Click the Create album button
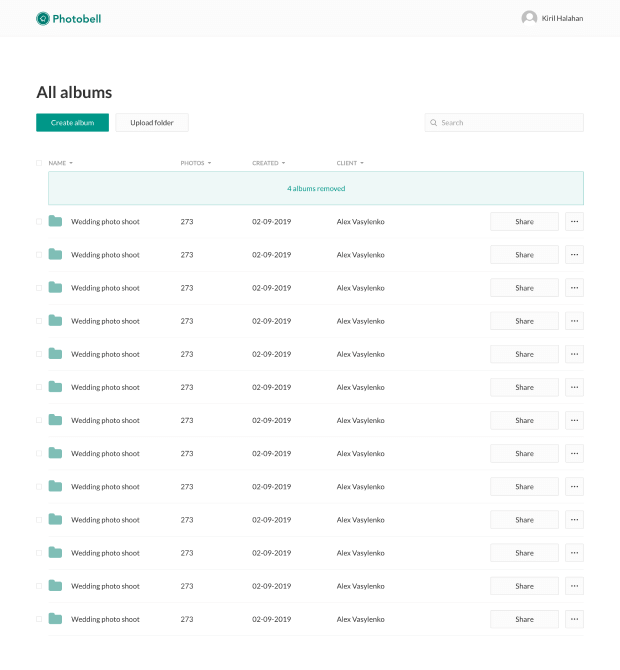Image resolution: width=620 pixels, height=670 pixels. click(x=72, y=123)
